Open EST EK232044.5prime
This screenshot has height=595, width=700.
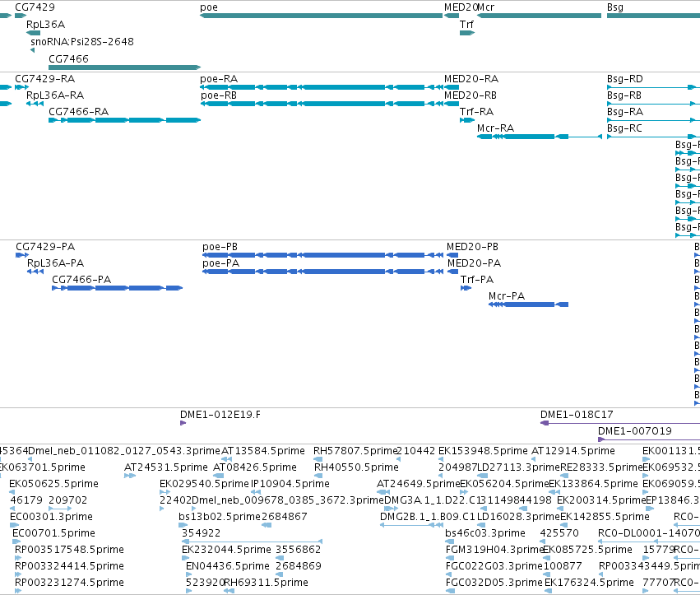tap(226, 550)
